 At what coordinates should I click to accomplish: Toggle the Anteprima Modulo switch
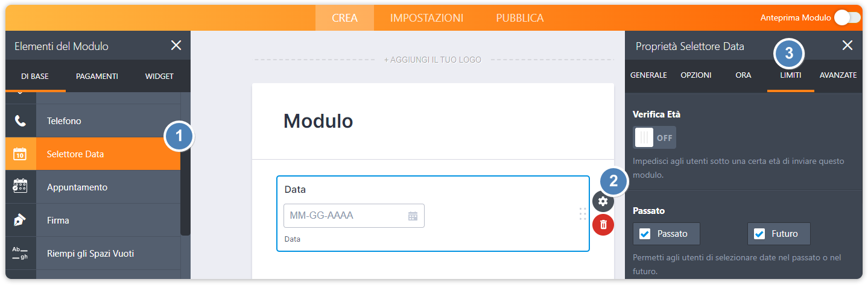click(847, 18)
